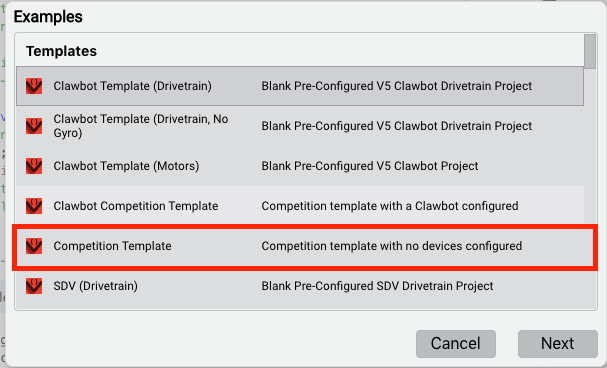Viewport: 607px width, 368px height.
Task: Click 'Blank Pre-Configured SDV Drivetrain Project' description
Action: [x=377, y=286]
